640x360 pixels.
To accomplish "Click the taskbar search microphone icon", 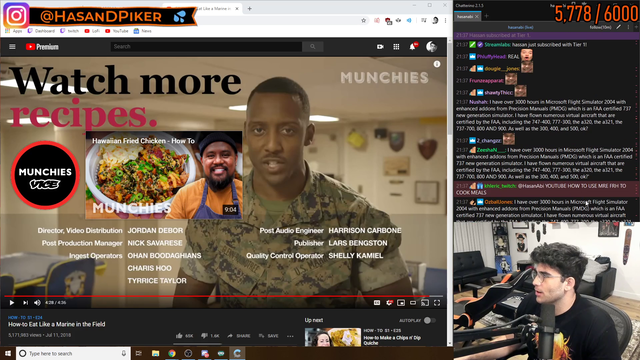I will pos(124,353).
